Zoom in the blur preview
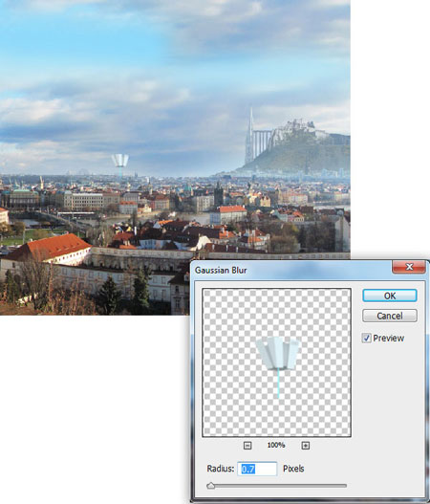This screenshot has width=430, height=504. point(306,445)
